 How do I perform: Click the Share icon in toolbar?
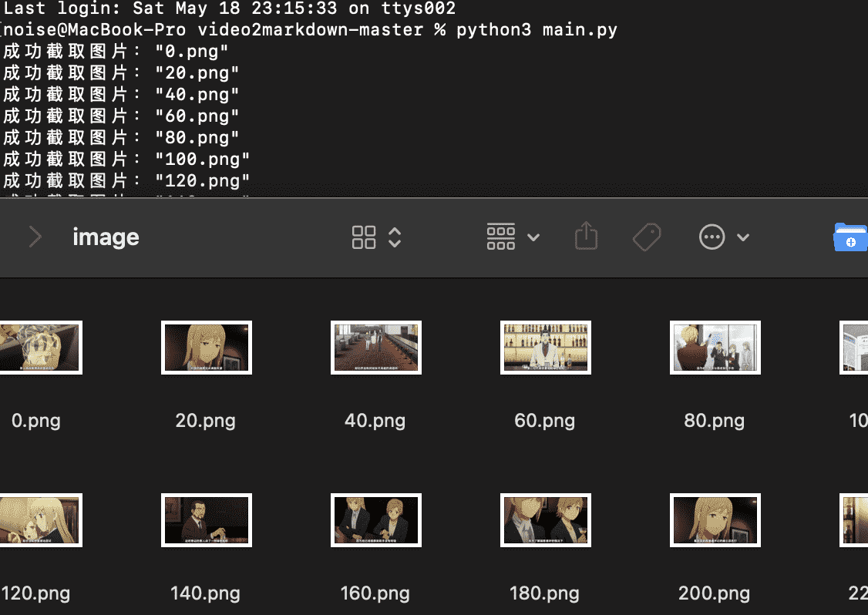pyautogui.click(x=587, y=236)
